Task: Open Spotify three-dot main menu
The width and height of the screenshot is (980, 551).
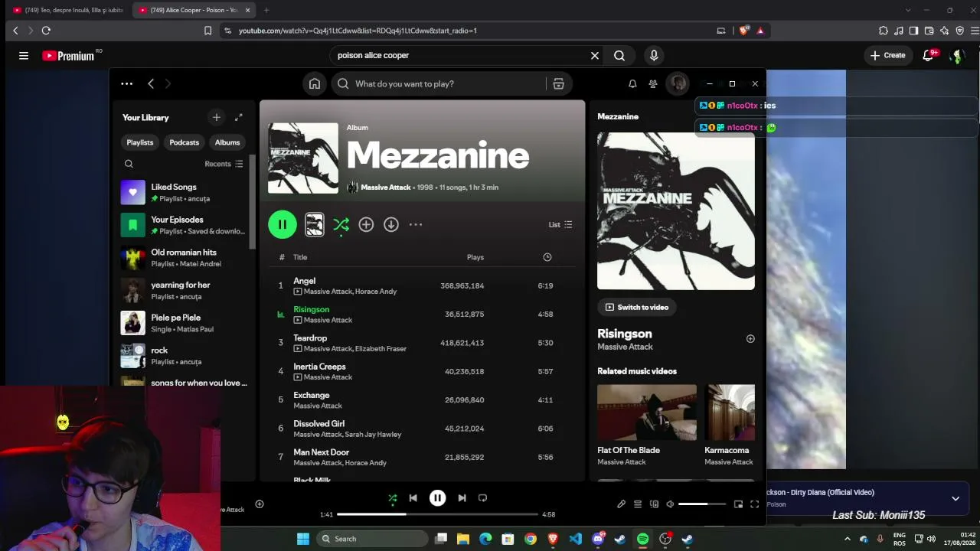Action: point(127,84)
